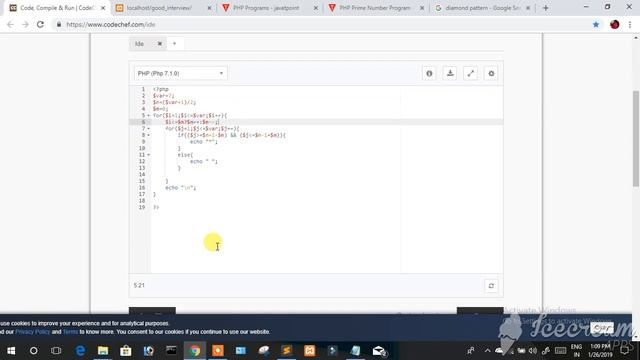This screenshot has width=640, height=360.
Task: Collapse code fold at line 5
Action: 149,116
